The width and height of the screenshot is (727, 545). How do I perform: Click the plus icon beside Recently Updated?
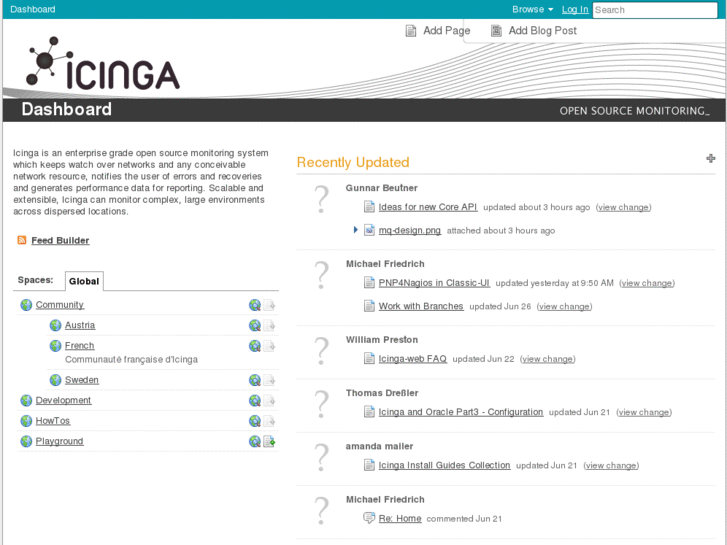[x=710, y=159]
